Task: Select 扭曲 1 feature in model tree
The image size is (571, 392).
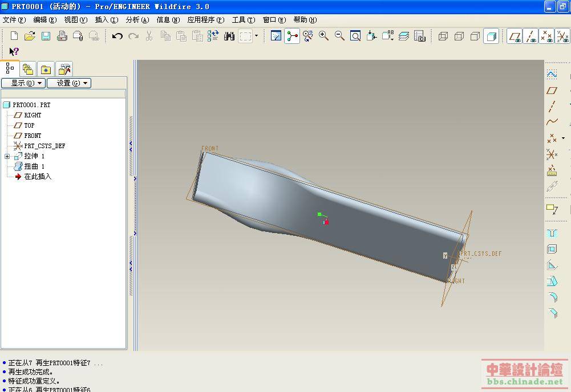Action: [x=34, y=166]
